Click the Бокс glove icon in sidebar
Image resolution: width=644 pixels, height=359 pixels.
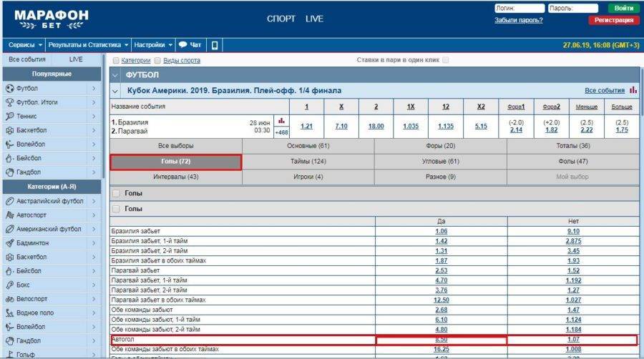pyautogui.click(x=10, y=285)
